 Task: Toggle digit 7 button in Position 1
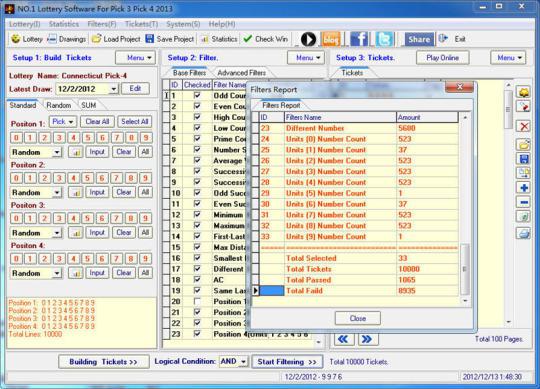(117, 138)
